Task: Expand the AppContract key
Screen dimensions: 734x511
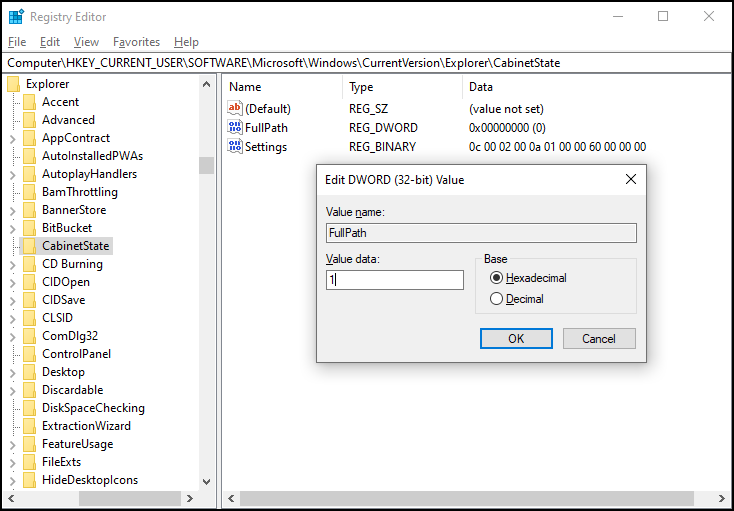Action: click(x=13, y=139)
